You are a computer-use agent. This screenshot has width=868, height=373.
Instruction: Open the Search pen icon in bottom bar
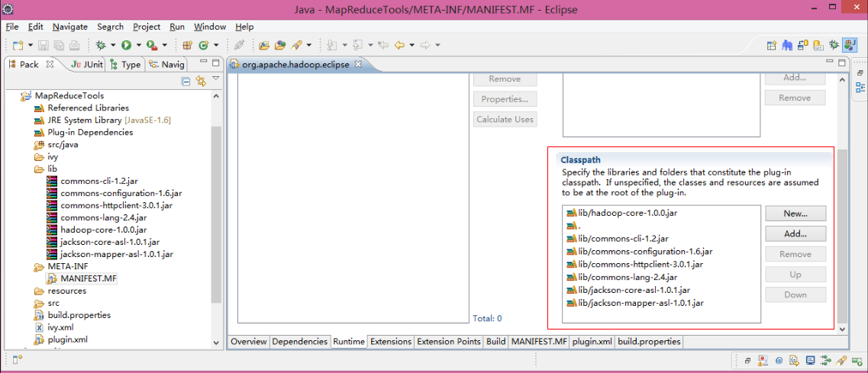[841, 360]
